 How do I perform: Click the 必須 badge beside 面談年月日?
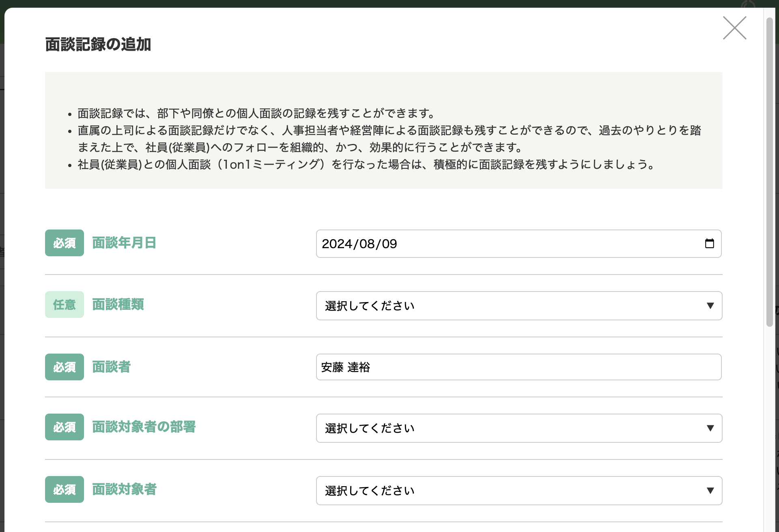click(x=64, y=243)
